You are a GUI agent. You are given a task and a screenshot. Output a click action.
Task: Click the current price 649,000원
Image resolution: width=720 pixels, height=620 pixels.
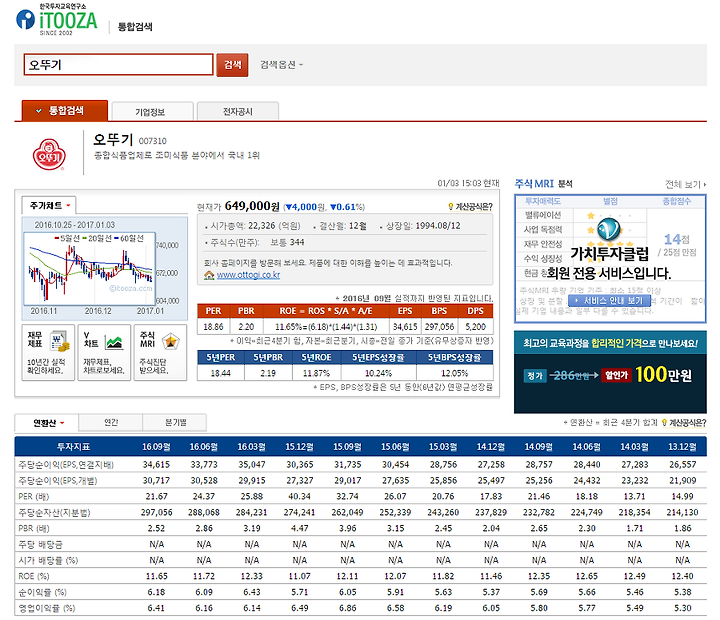[x=252, y=206]
